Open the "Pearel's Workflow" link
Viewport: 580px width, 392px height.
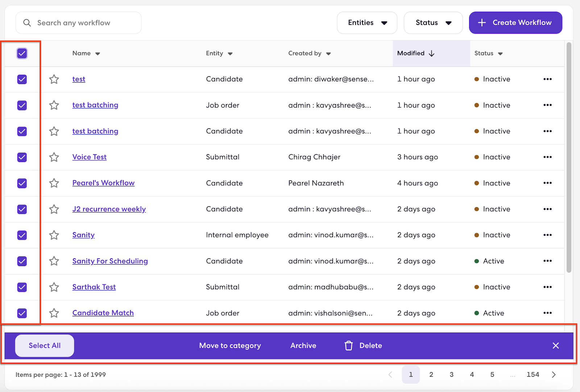103,183
